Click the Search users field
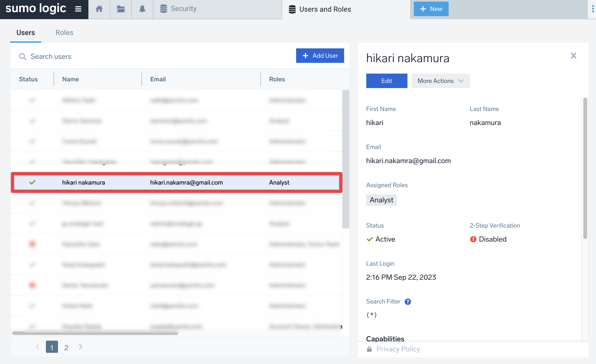This screenshot has height=364, width=596. (155, 56)
